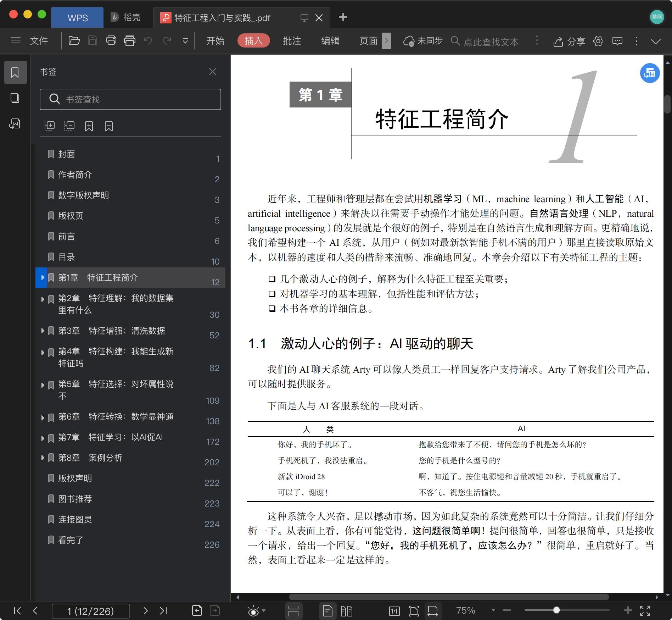Image resolution: width=672 pixels, height=620 pixels.
Task: Go to first page button
Action: coord(17,610)
